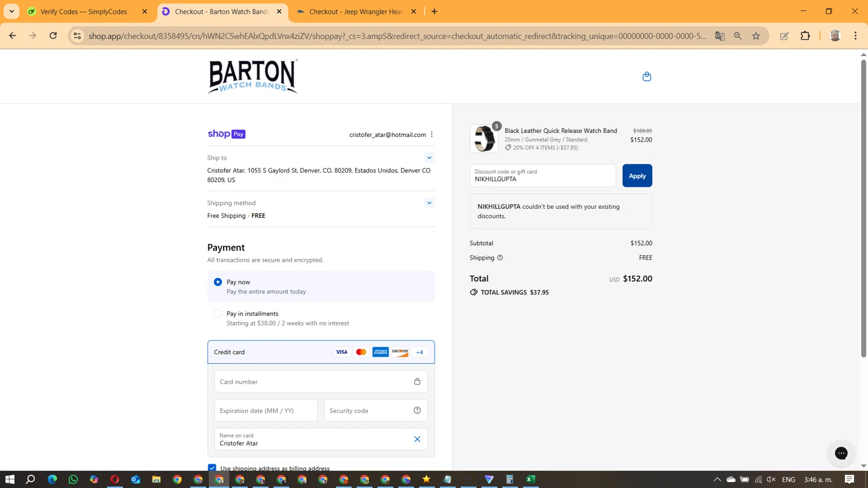
Task: Switch to Verify Codes — SimplyCodes tab
Action: coord(83,12)
